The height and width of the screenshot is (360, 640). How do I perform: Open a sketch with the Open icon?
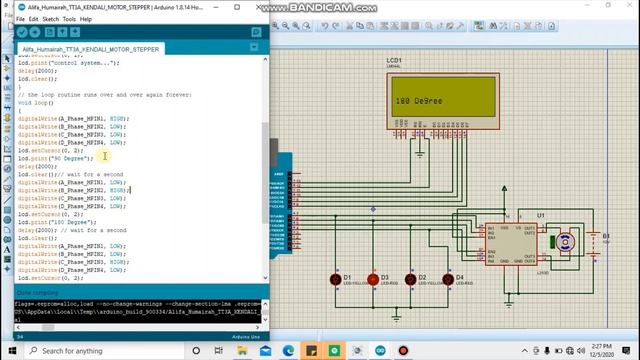[x=62, y=32]
